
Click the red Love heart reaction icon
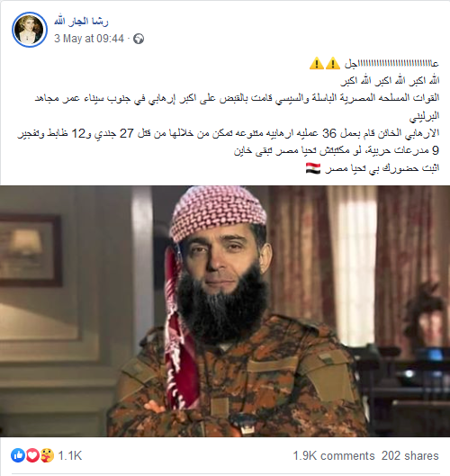point(32,455)
